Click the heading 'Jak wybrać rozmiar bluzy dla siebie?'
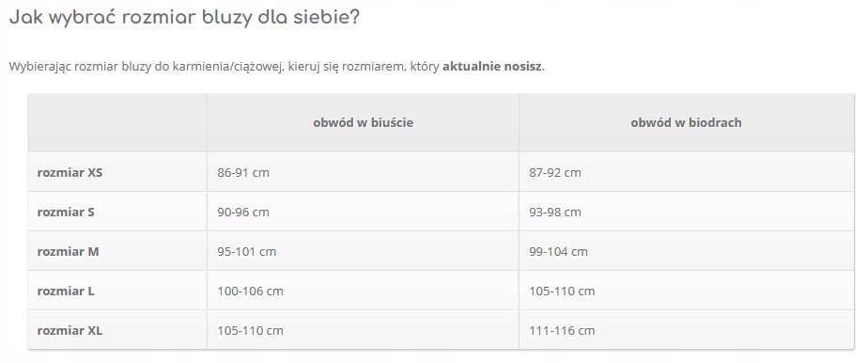Viewport: 868px width, 363px height. point(184,17)
